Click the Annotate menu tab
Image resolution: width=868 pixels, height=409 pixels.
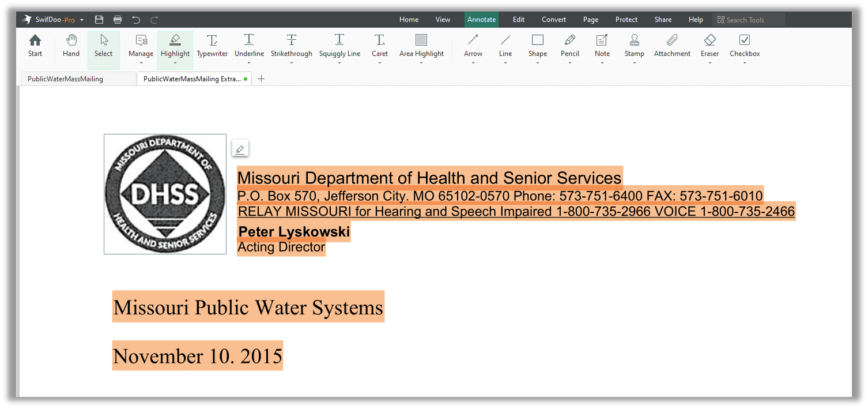(x=482, y=20)
